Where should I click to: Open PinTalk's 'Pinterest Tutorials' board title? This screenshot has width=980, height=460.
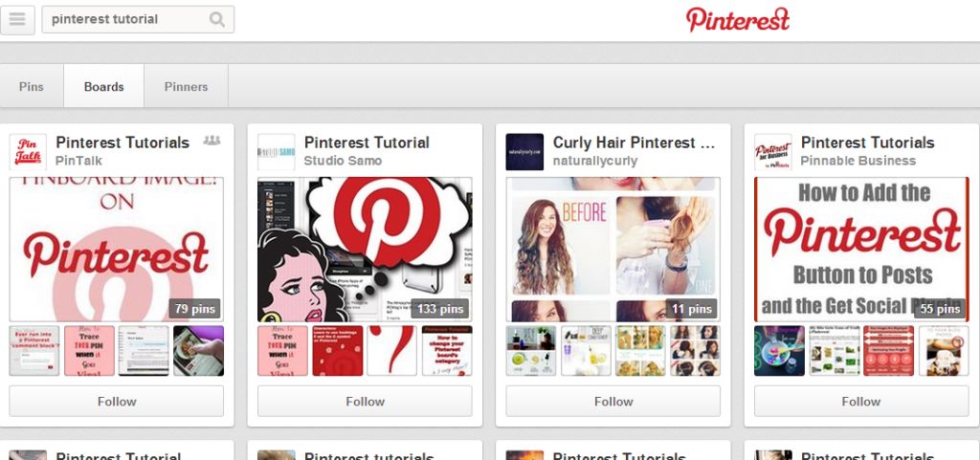[122, 142]
